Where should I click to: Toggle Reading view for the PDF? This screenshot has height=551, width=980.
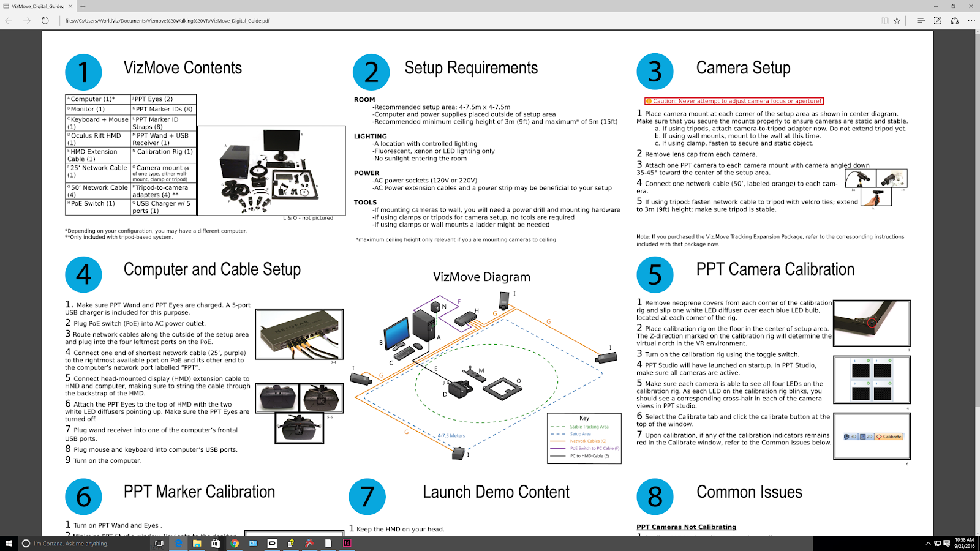pyautogui.click(x=883, y=20)
